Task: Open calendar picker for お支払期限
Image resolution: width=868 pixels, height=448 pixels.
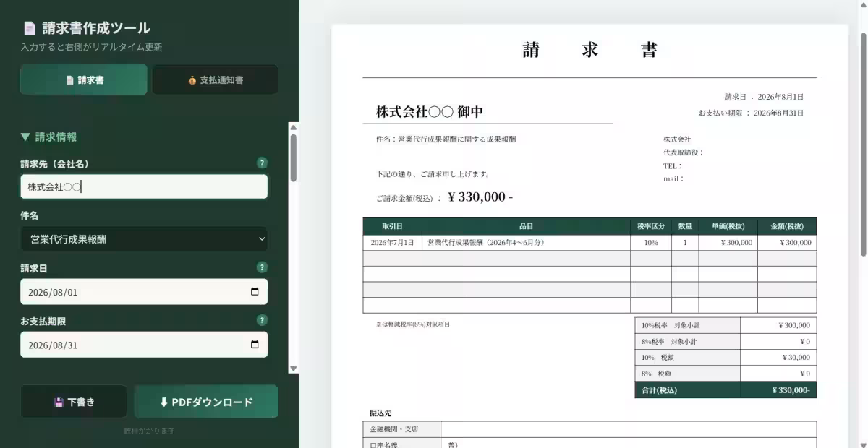Action: point(255,345)
